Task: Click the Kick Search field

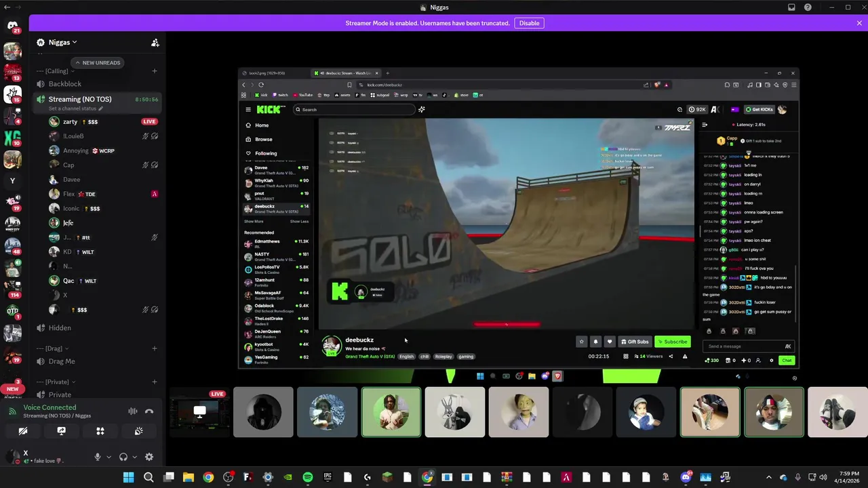Action: click(x=354, y=109)
